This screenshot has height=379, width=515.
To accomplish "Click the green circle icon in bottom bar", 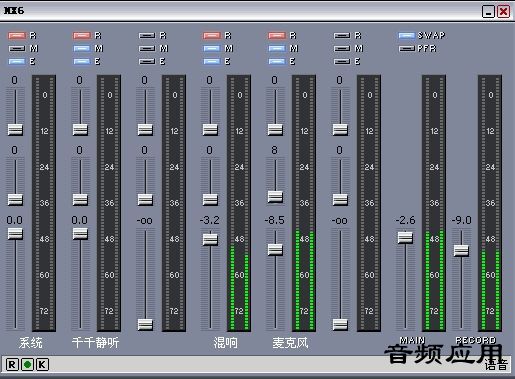I will (x=27, y=364).
